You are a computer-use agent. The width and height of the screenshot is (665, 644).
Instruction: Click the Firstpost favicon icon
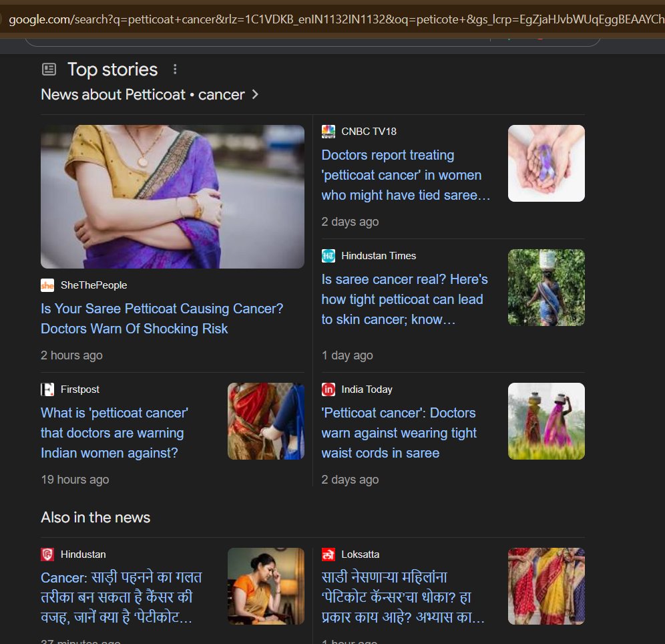[47, 389]
